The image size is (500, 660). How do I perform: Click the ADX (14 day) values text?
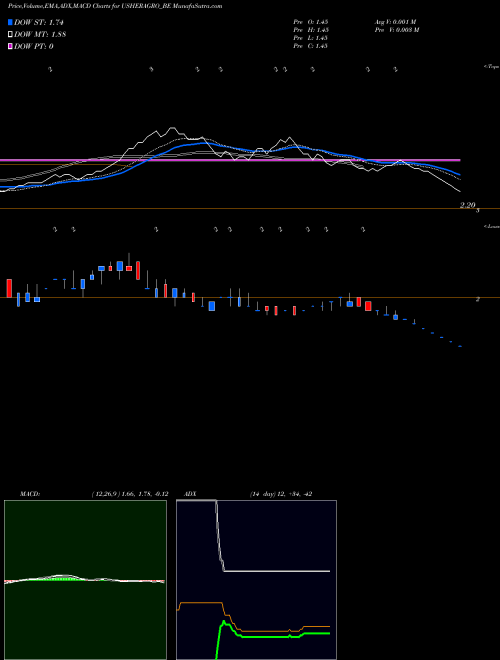(x=281, y=494)
